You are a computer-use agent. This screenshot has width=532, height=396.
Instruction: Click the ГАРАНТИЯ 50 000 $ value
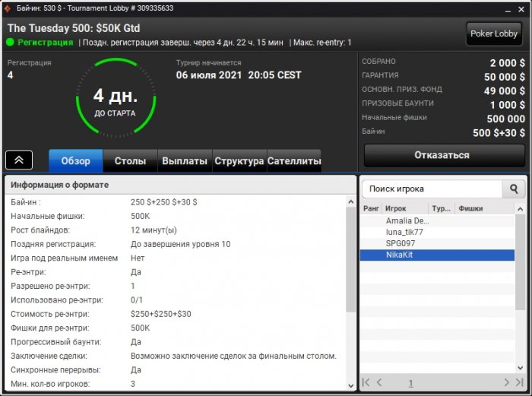pos(504,77)
